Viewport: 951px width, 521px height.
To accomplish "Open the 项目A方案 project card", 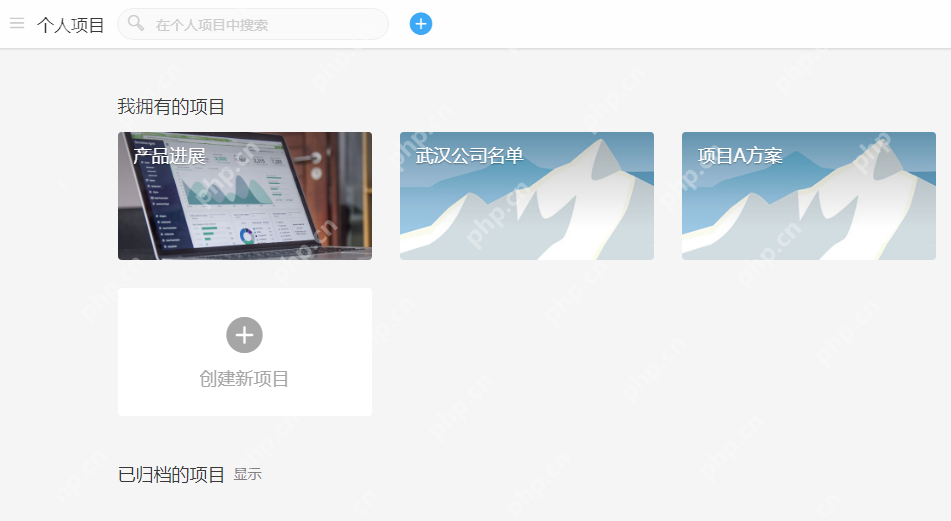I will (x=809, y=196).
